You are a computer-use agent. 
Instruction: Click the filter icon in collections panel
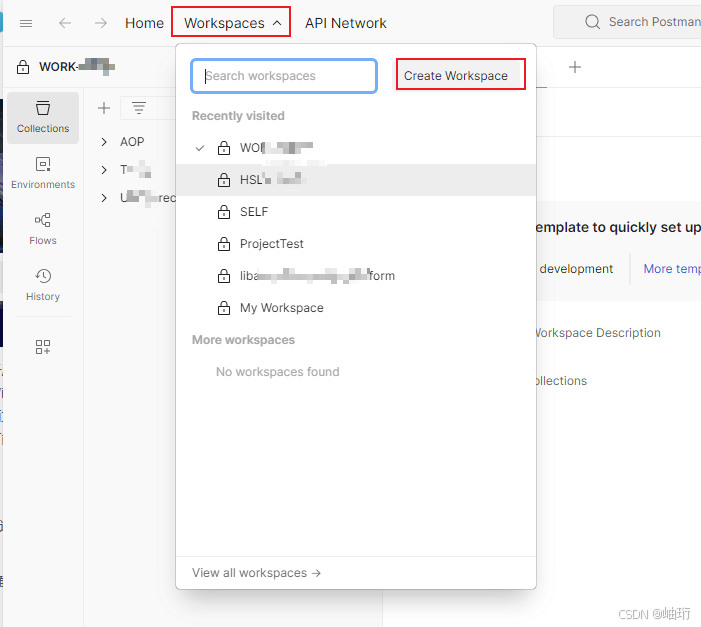139,108
